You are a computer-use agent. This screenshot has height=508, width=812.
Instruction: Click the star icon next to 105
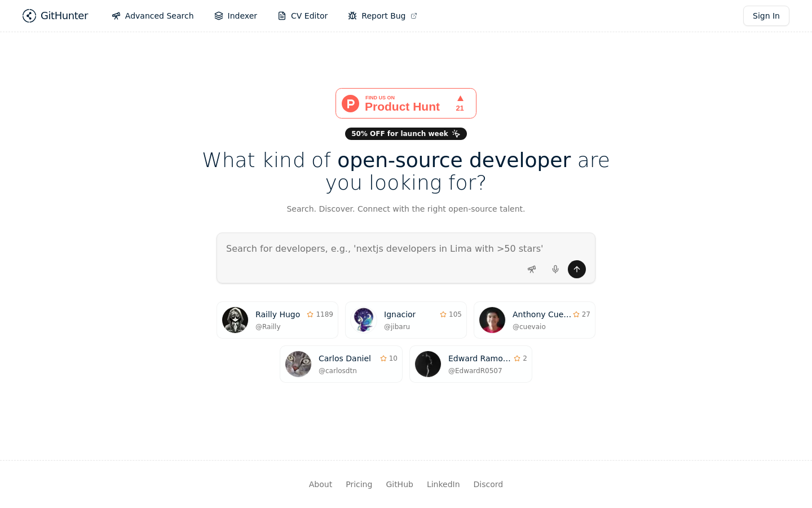(443, 314)
